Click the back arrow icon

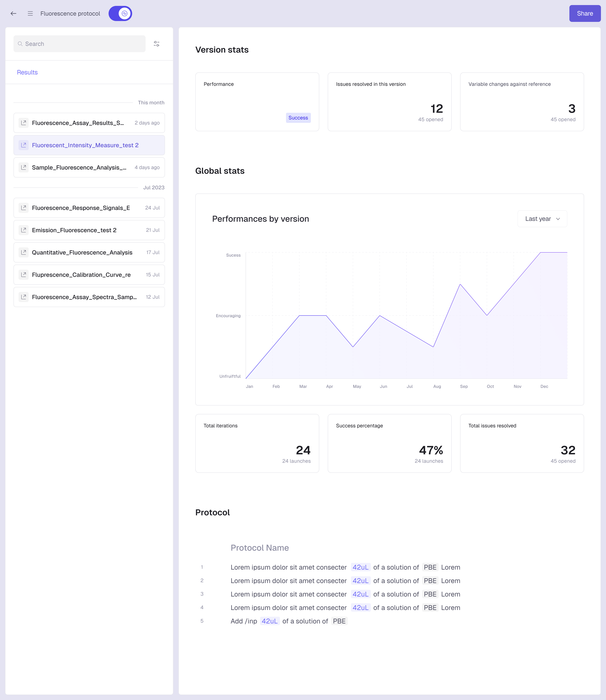(13, 13)
